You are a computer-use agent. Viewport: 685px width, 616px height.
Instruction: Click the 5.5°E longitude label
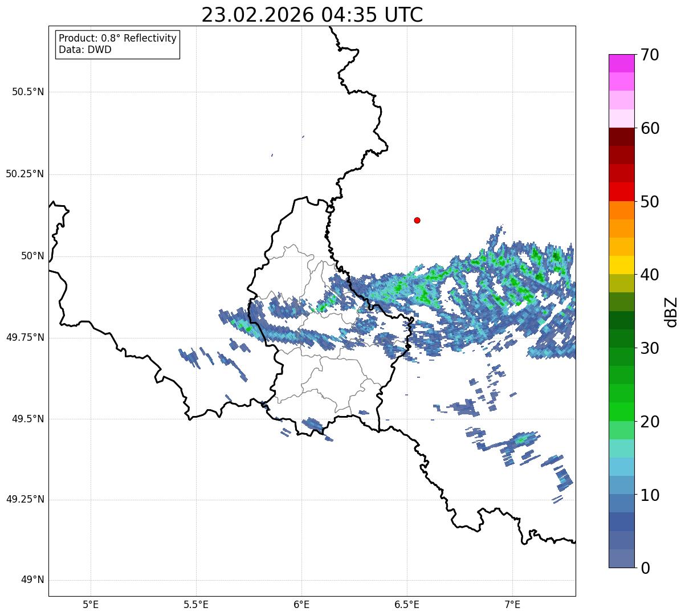coord(196,605)
